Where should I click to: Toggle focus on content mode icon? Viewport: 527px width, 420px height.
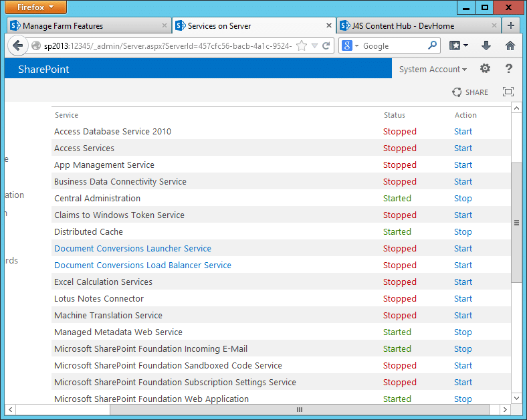click(x=508, y=92)
